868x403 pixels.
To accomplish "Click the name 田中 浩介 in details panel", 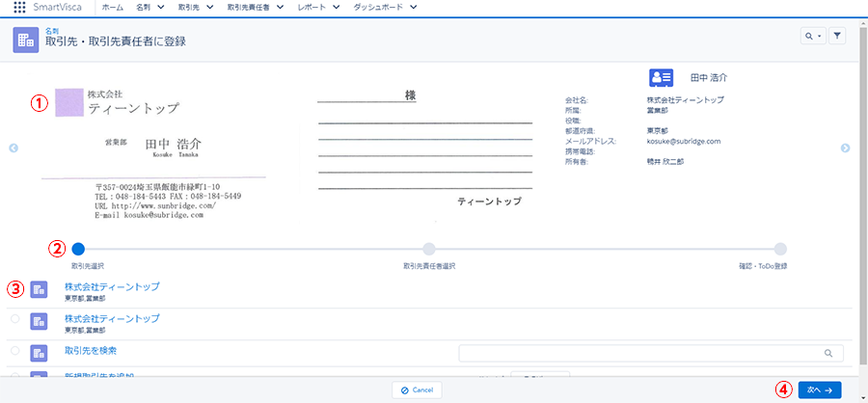I will pos(709,77).
